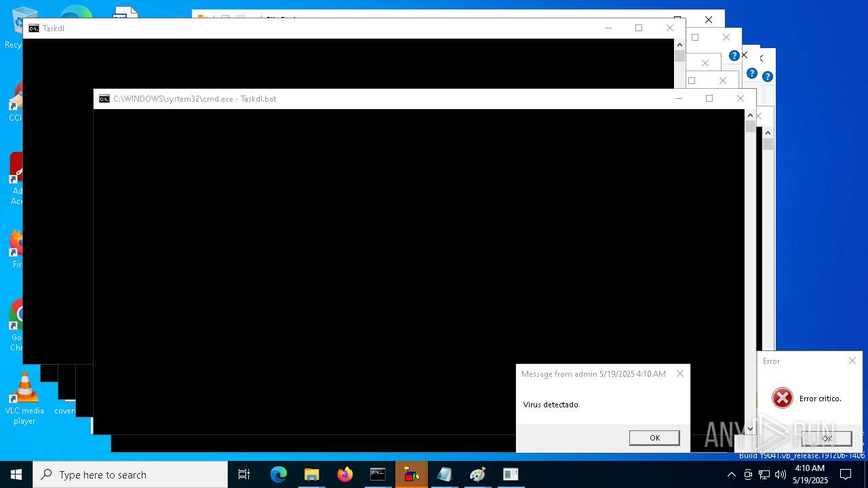
Task: Click OK in the Virus detectado message
Action: (x=654, y=438)
